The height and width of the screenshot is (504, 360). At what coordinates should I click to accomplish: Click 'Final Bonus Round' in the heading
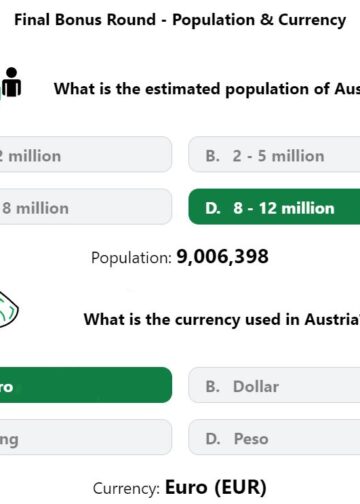(x=85, y=20)
